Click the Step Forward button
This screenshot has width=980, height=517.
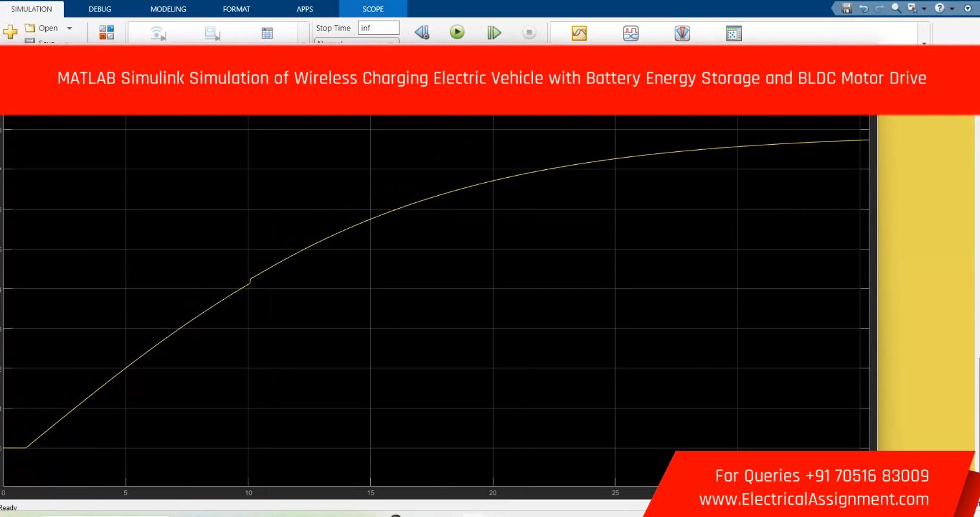[x=494, y=32]
